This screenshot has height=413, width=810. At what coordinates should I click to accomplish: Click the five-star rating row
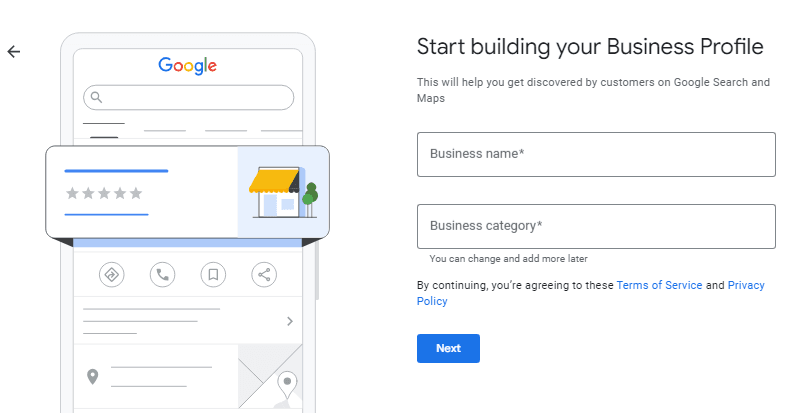104,193
